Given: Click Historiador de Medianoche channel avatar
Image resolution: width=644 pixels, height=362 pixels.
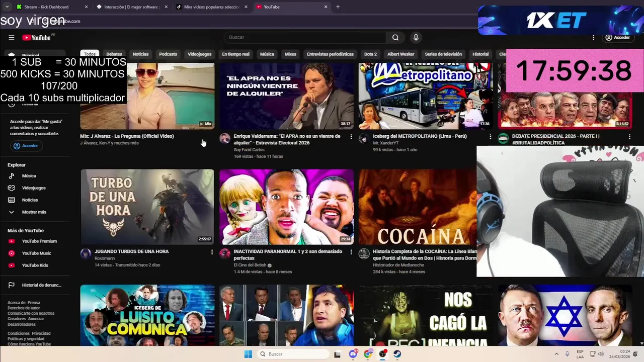Looking at the screenshot, I should coord(364,253).
